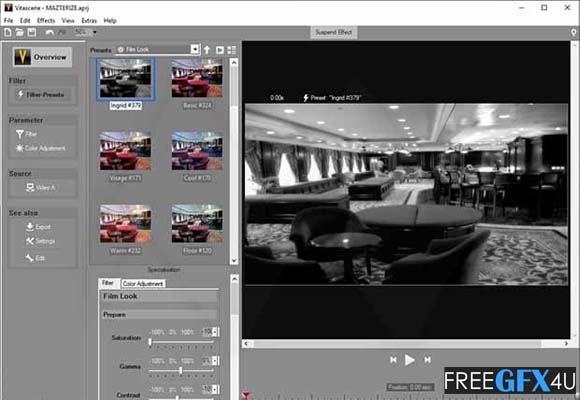Open the File menu
580x400 pixels.
point(9,20)
